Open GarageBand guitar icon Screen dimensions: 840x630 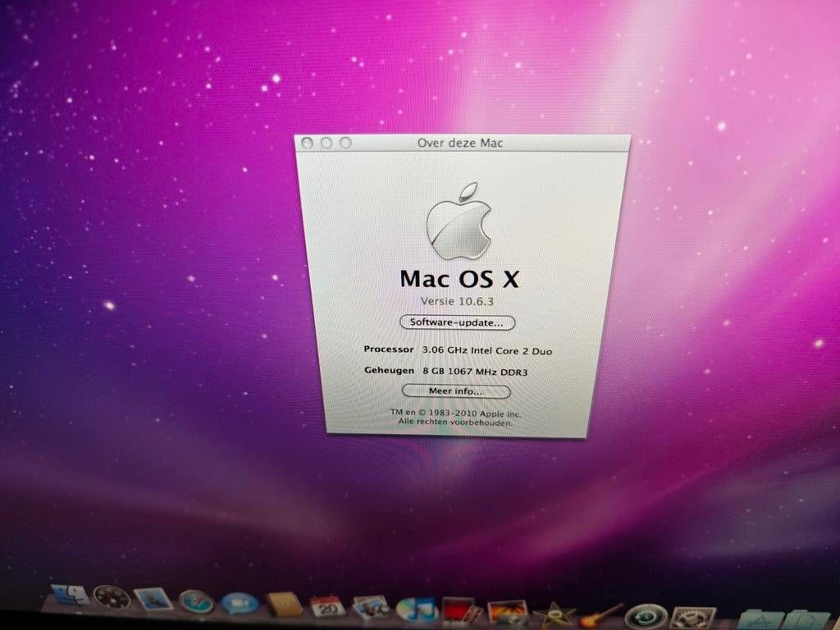pos(601,615)
